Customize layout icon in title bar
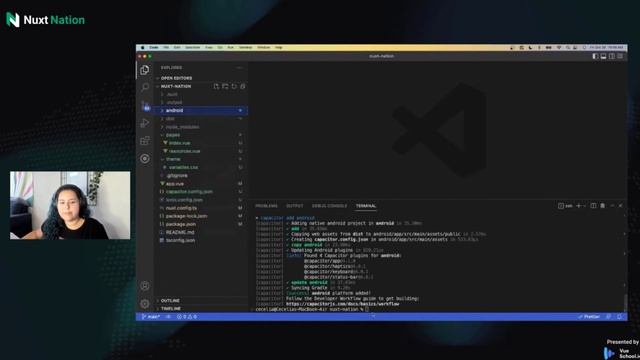The width and height of the screenshot is (640, 360). tap(620, 56)
